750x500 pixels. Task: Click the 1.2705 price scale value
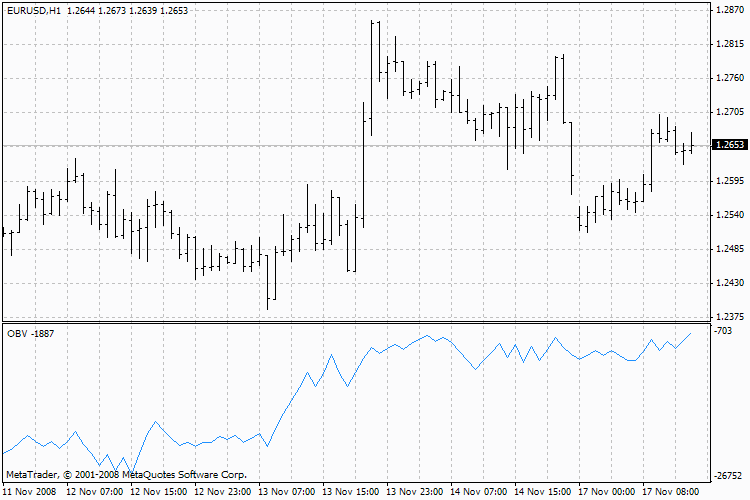(x=730, y=112)
